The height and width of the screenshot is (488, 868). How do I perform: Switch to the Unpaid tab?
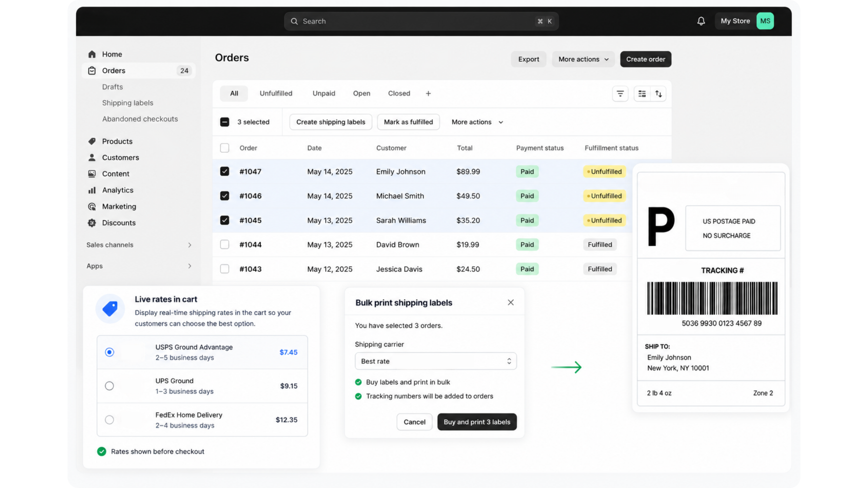point(323,94)
